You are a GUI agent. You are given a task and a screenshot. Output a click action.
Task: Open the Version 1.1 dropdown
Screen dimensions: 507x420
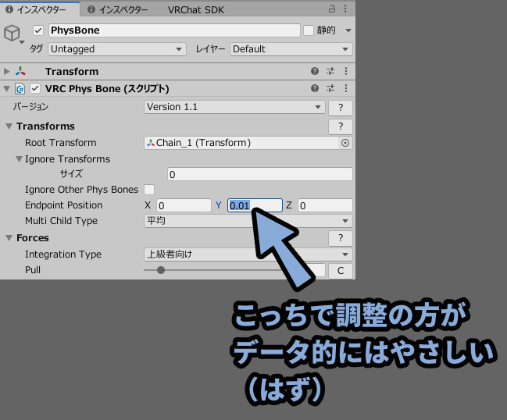point(234,107)
